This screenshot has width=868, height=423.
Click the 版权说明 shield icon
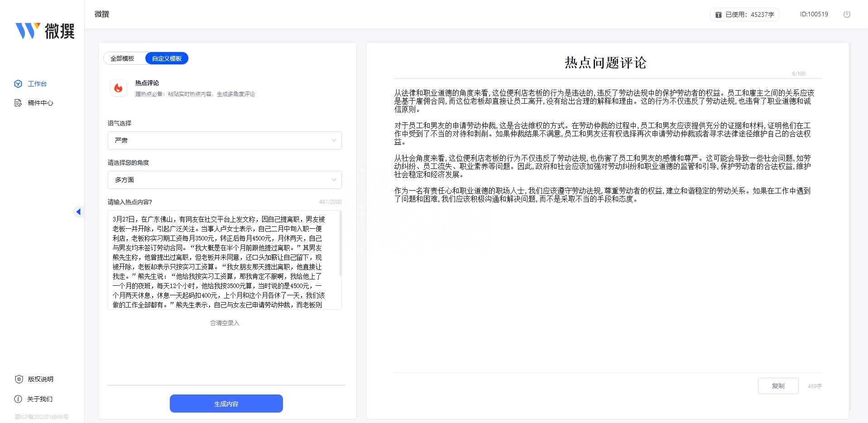[x=18, y=380]
